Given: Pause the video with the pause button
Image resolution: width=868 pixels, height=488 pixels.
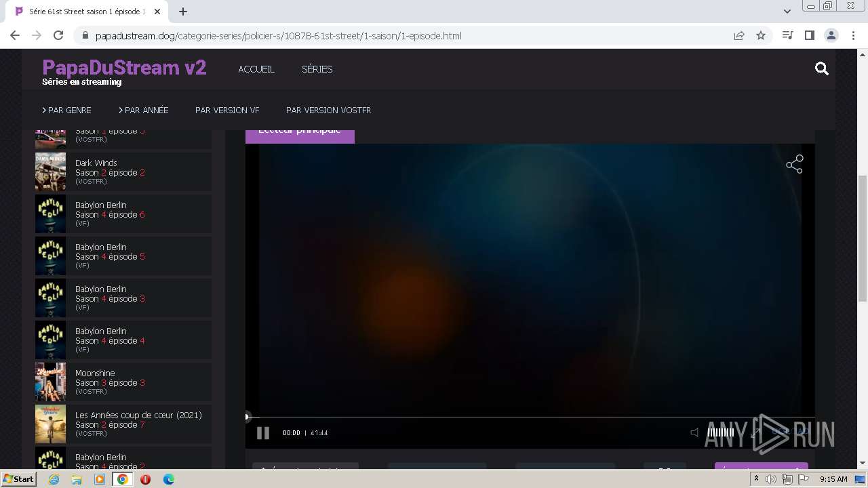Looking at the screenshot, I should (263, 433).
